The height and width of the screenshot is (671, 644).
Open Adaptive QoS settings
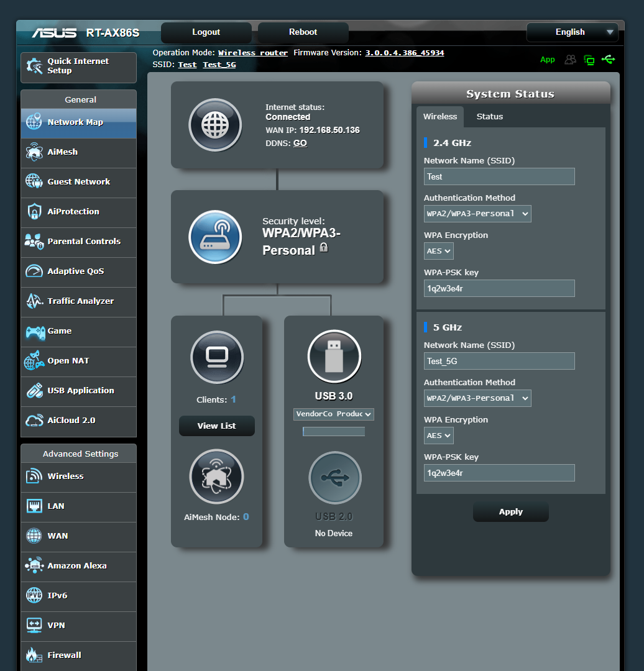click(x=78, y=272)
